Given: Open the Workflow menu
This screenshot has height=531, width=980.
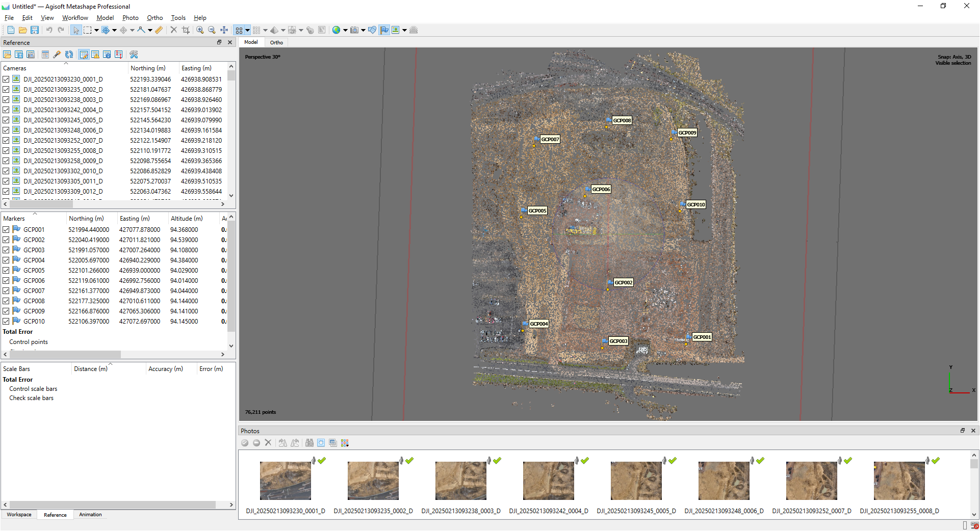Looking at the screenshot, I should tap(75, 18).
